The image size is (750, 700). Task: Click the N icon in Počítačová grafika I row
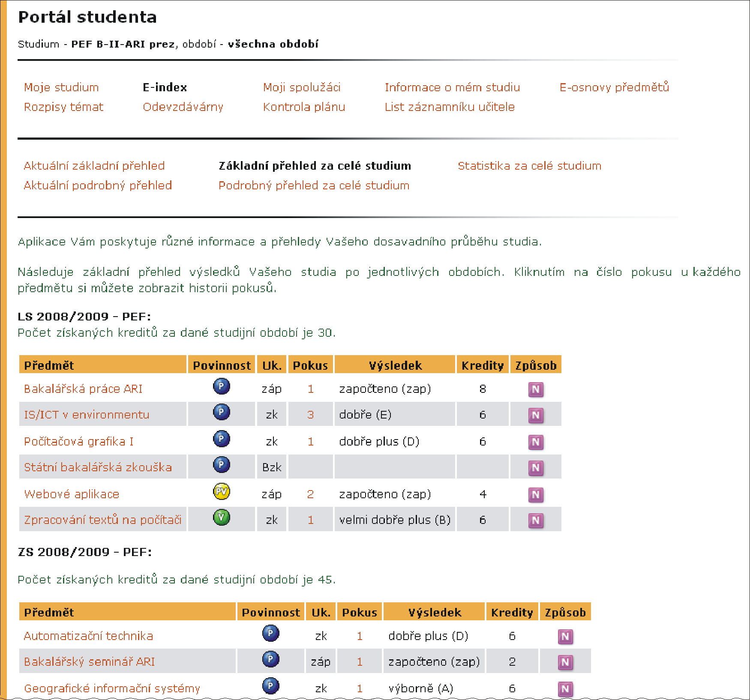click(536, 443)
